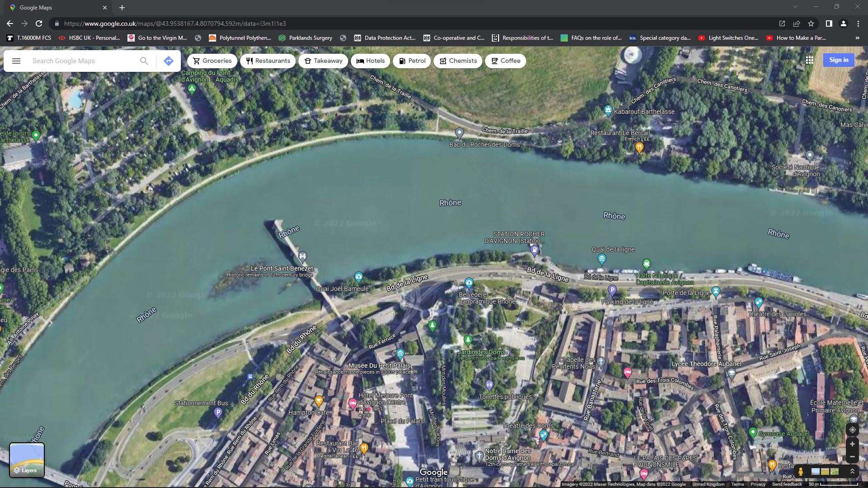Screen dimensions: 868x488
Task: Click the Parking de la ligne pin
Action: (612, 290)
